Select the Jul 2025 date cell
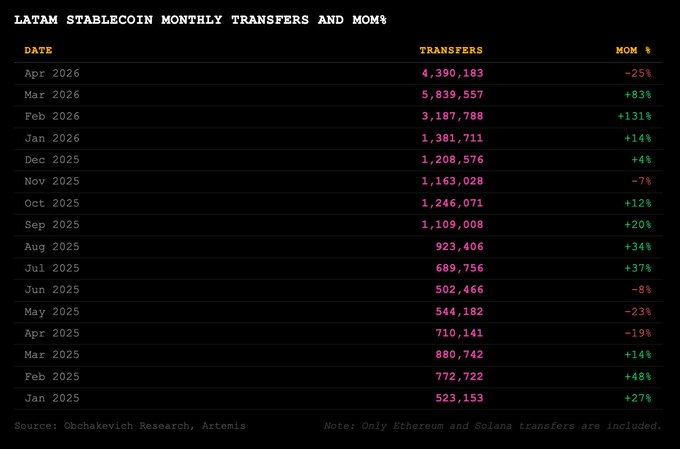 [x=52, y=268]
